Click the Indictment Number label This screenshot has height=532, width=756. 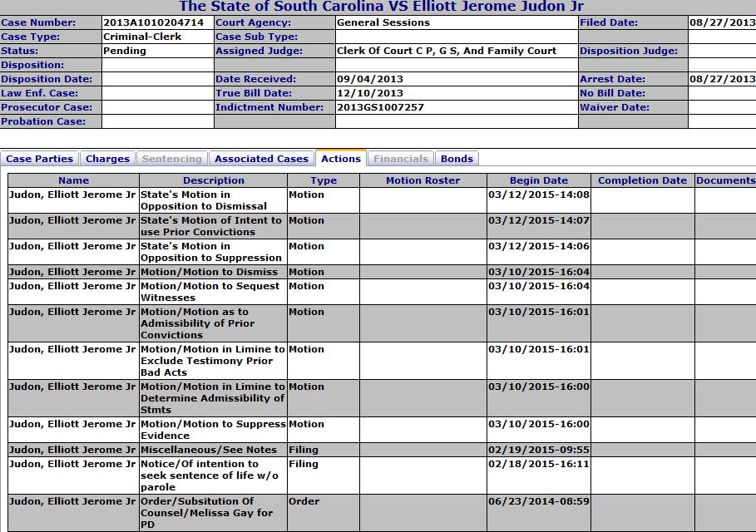269,107
